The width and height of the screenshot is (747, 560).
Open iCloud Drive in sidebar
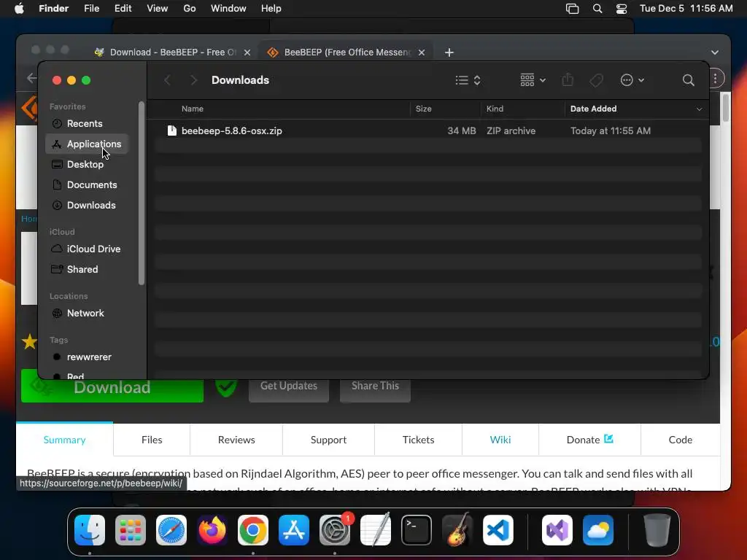pyautogui.click(x=93, y=249)
